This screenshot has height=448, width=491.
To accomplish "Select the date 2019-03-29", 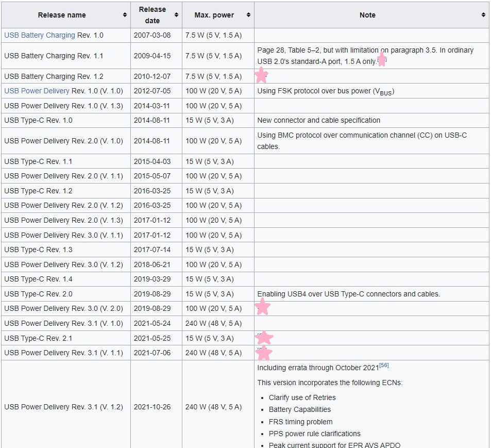I will tap(152, 279).
